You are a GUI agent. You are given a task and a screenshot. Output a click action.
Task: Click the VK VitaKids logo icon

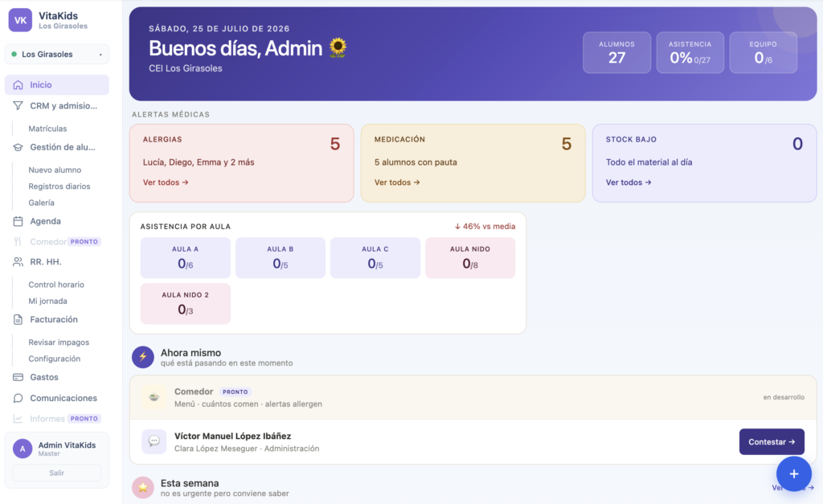point(20,20)
